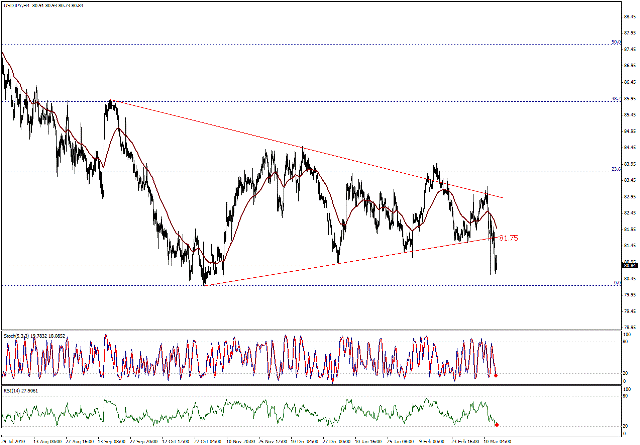Click divider between price chart and Stochastic panel
The height and width of the screenshot is (445, 640).
[300, 331]
